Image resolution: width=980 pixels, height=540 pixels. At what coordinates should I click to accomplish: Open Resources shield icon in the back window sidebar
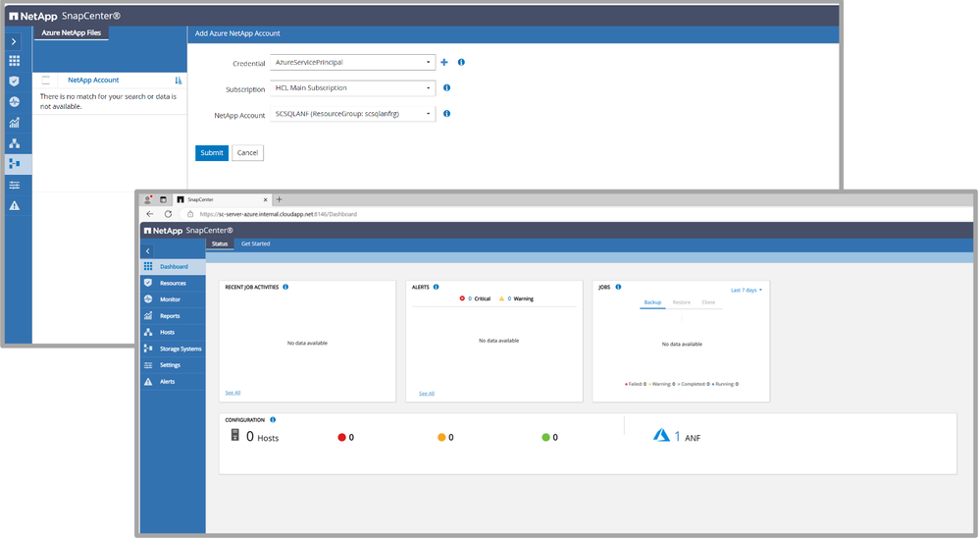click(x=14, y=81)
